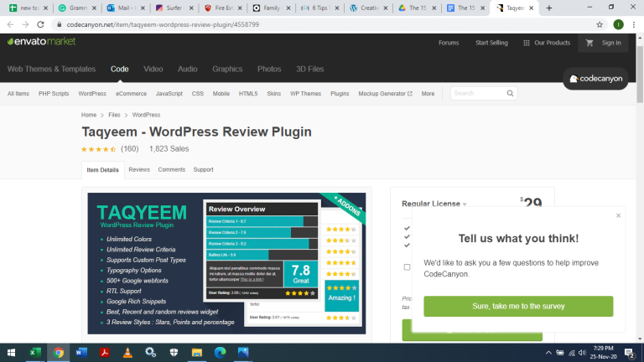Open the notification center icon

point(629,353)
